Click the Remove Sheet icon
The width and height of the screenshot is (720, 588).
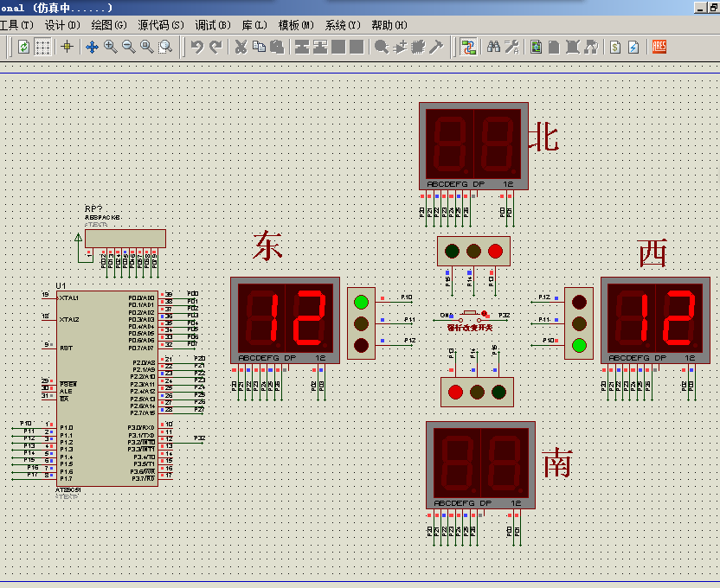click(573, 47)
